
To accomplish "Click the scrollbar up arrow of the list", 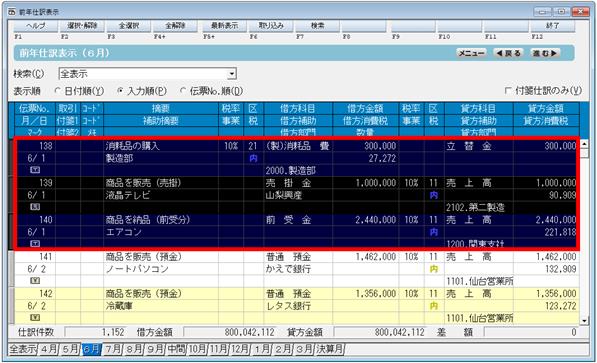I will pos(584,144).
